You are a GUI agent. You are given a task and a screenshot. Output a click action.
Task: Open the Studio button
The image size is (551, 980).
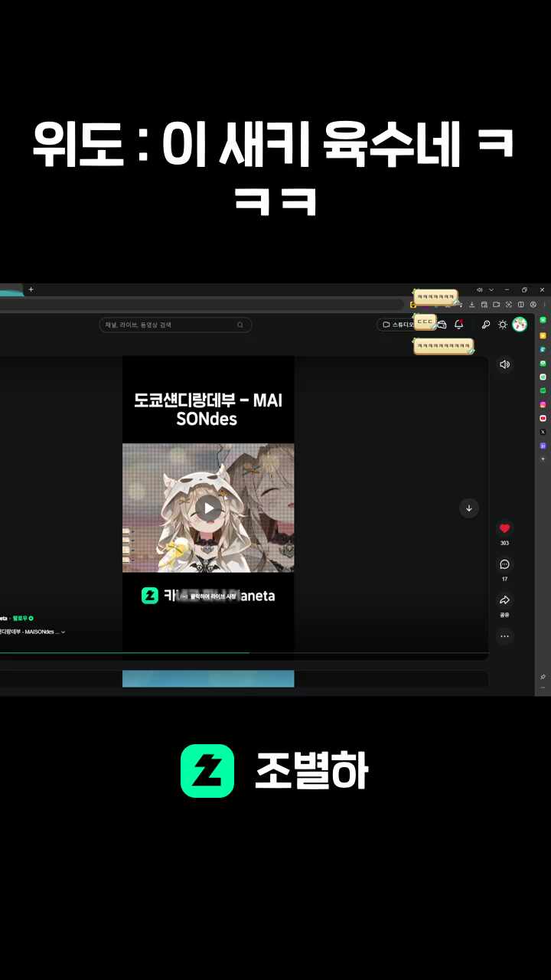(x=396, y=325)
